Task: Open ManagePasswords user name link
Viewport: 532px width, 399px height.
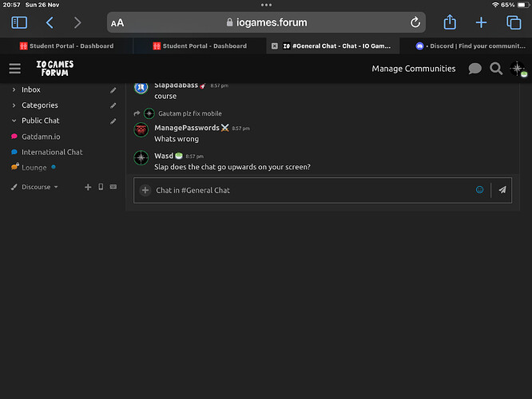Action: 187,128
